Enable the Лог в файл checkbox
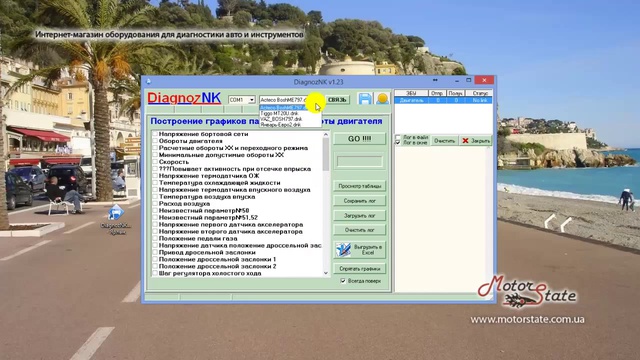The image size is (640, 360). click(398, 138)
